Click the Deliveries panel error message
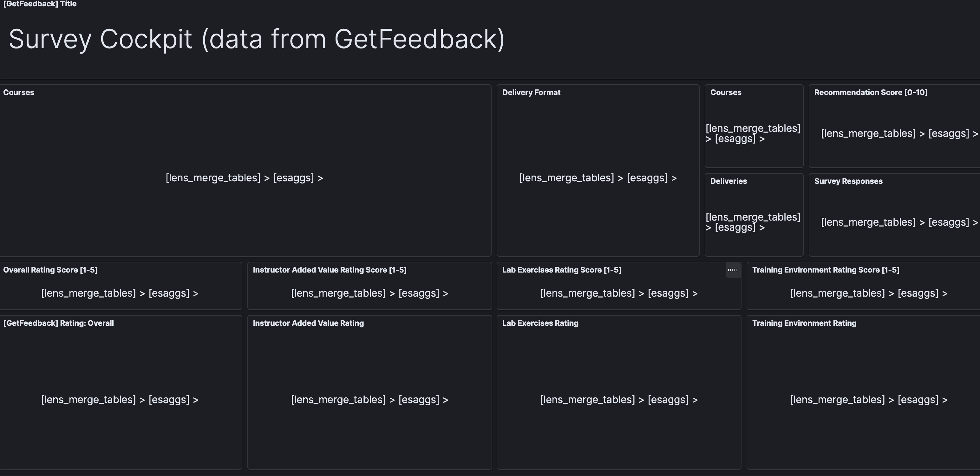Screen dimensions: 980x476 coord(753,222)
